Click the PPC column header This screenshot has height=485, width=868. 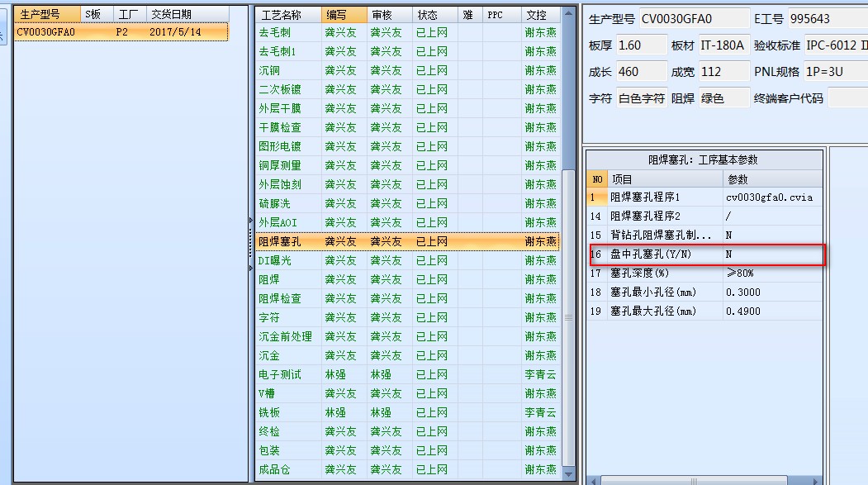pos(501,15)
